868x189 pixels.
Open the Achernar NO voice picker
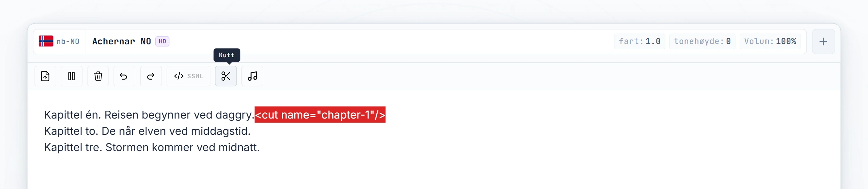click(131, 41)
